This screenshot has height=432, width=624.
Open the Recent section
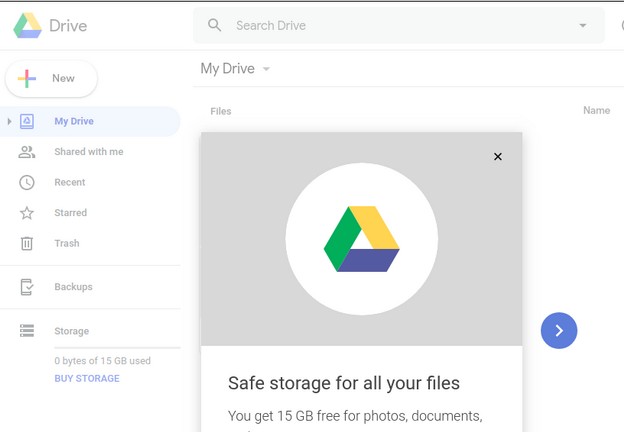[70, 182]
